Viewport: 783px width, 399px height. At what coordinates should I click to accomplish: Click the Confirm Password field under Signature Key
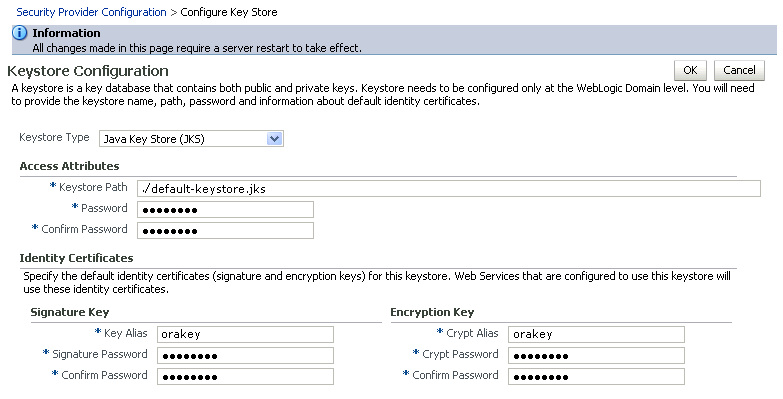pyautogui.click(x=245, y=377)
